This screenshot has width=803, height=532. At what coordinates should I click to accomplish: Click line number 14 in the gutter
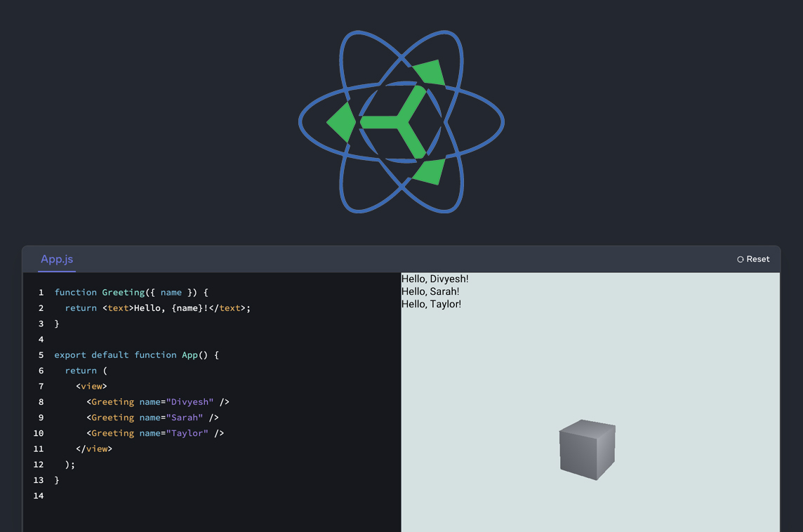39,496
